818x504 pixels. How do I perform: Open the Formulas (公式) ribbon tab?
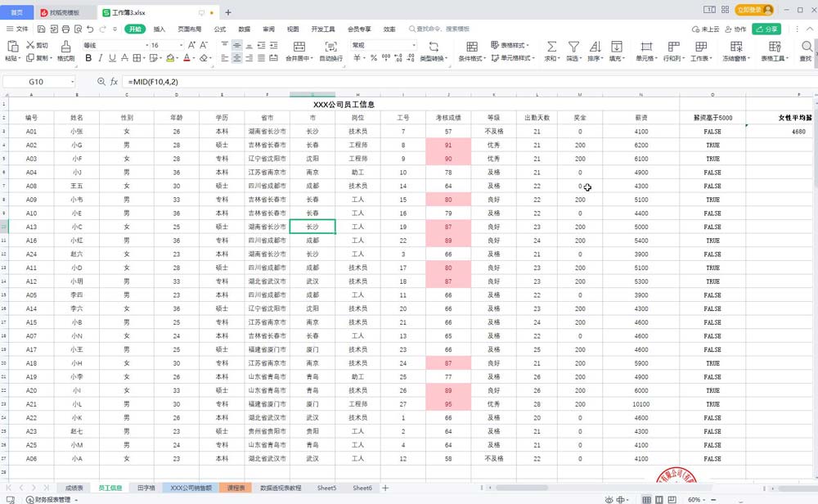[220, 29]
